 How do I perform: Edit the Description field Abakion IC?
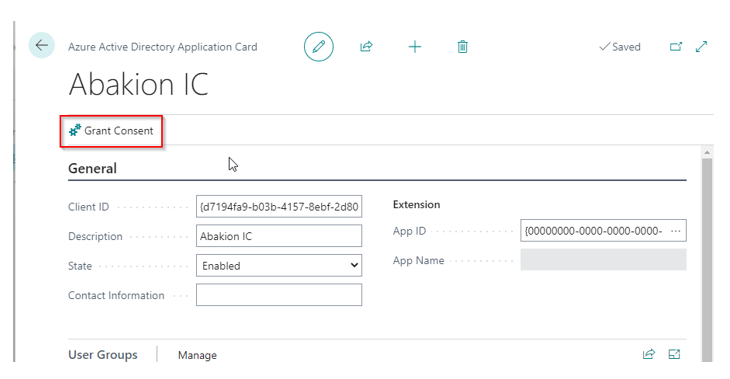(279, 236)
